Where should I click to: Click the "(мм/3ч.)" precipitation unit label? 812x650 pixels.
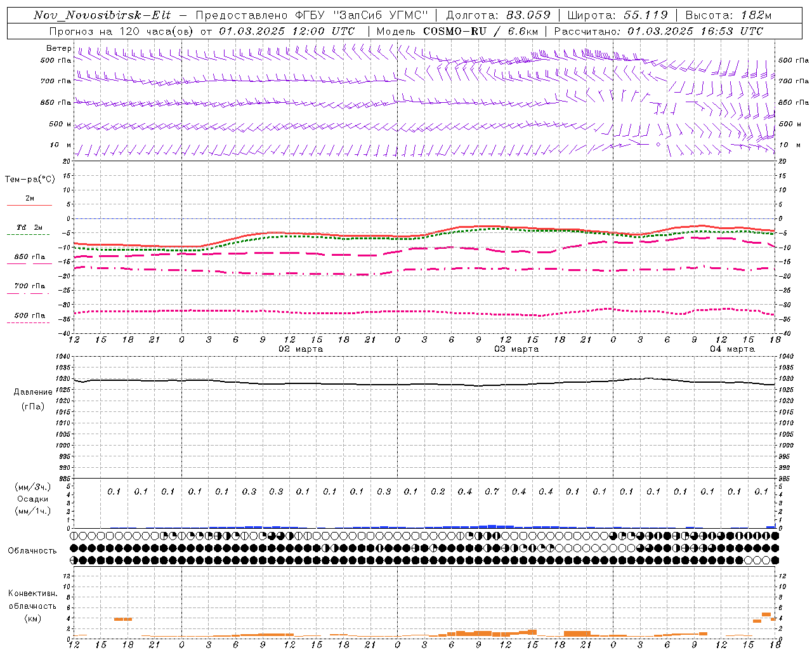coord(33,487)
